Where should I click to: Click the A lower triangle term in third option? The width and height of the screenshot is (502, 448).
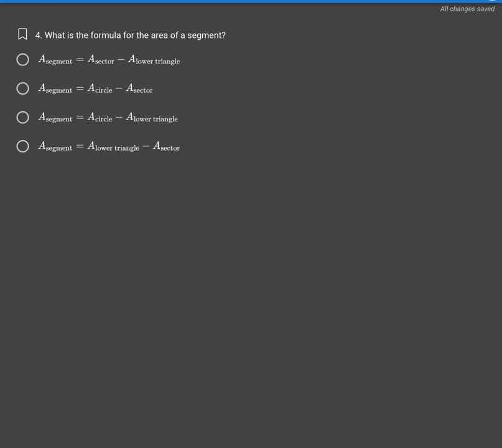(152, 118)
